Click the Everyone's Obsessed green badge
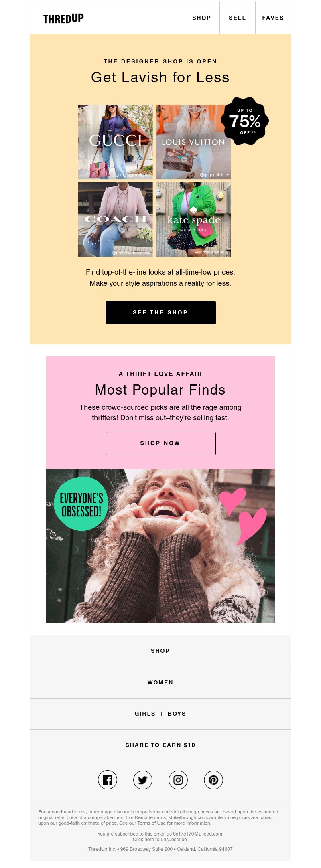This screenshot has height=868, width=321. click(x=81, y=504)
